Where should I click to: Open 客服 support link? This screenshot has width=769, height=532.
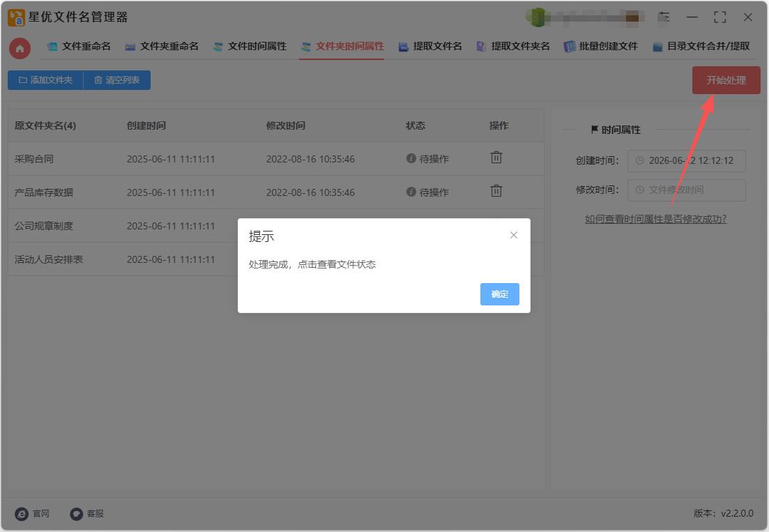tap(95, 513)
